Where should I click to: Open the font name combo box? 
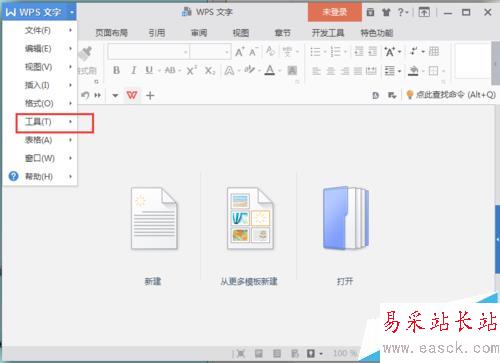point(149,52)
